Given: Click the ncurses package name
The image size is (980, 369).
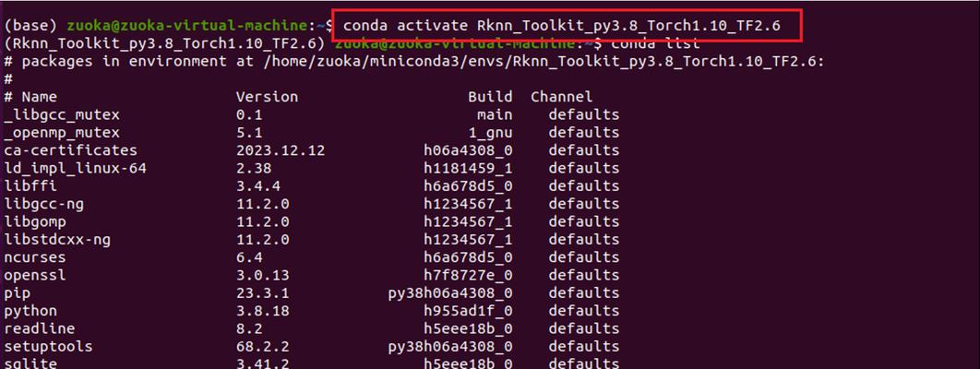Looking at the screenshot, I should point(35,257).
